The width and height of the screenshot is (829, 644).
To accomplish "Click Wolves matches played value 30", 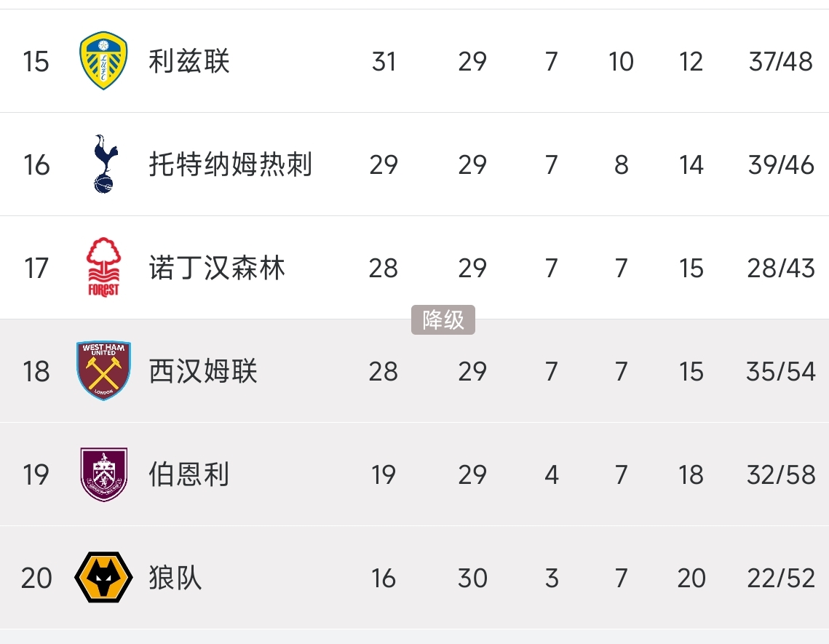I will tap(472, 578).
